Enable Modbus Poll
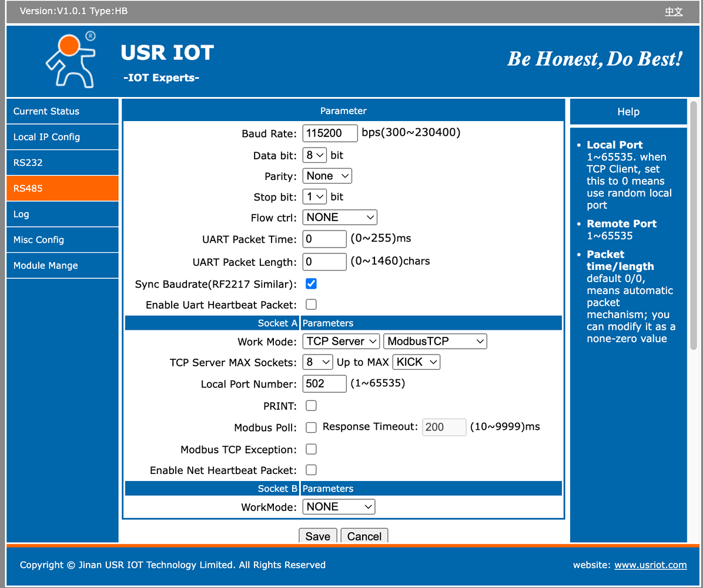 click(311, 427)
